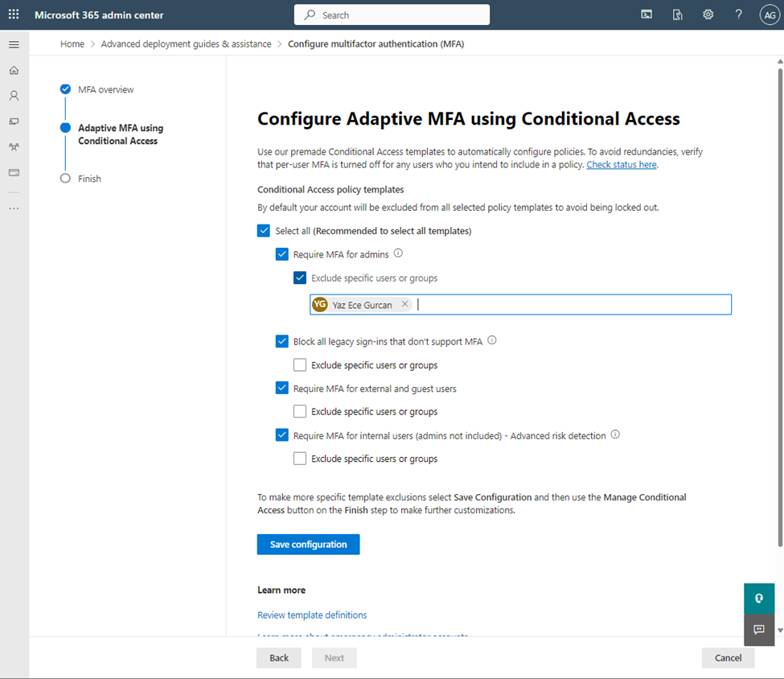Click the vertical scrollbar thumb

point(780,307)
